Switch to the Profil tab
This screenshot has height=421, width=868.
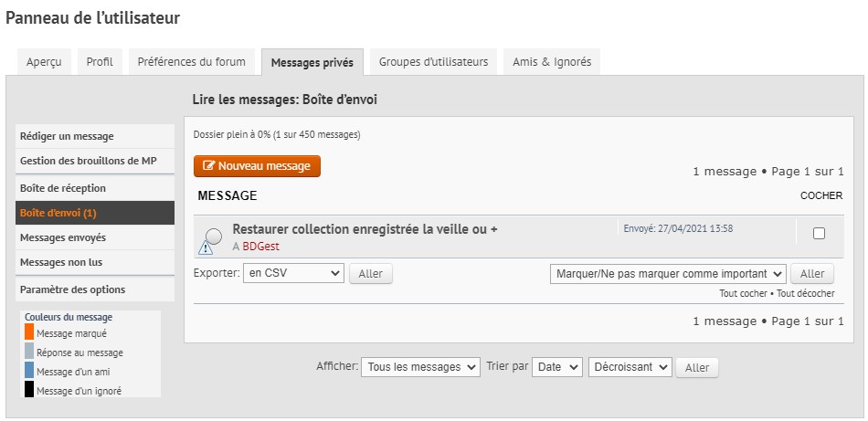click(100, 62)
